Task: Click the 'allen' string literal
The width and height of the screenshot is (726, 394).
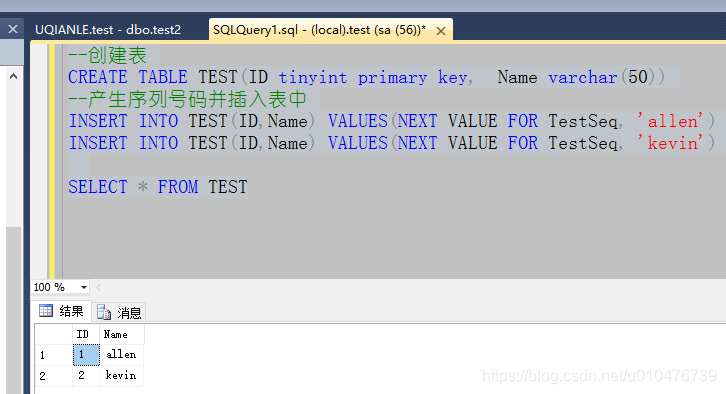Action: coord(670,121)
